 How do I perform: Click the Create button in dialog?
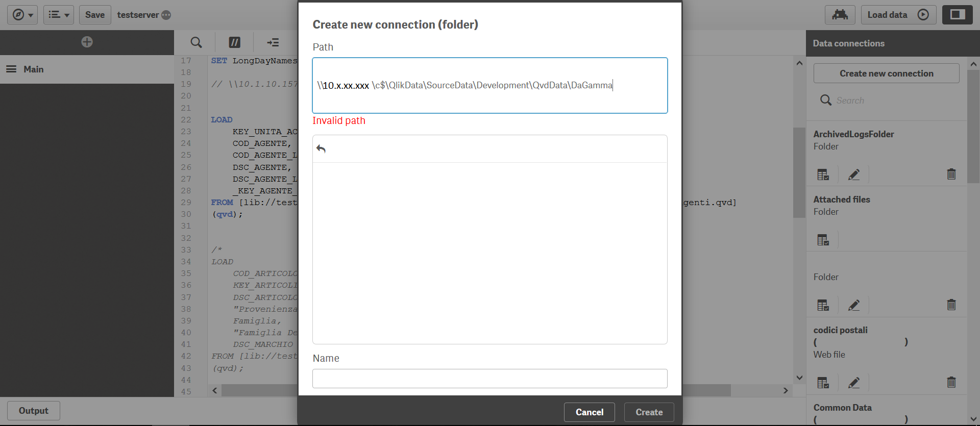pos(649,412)
